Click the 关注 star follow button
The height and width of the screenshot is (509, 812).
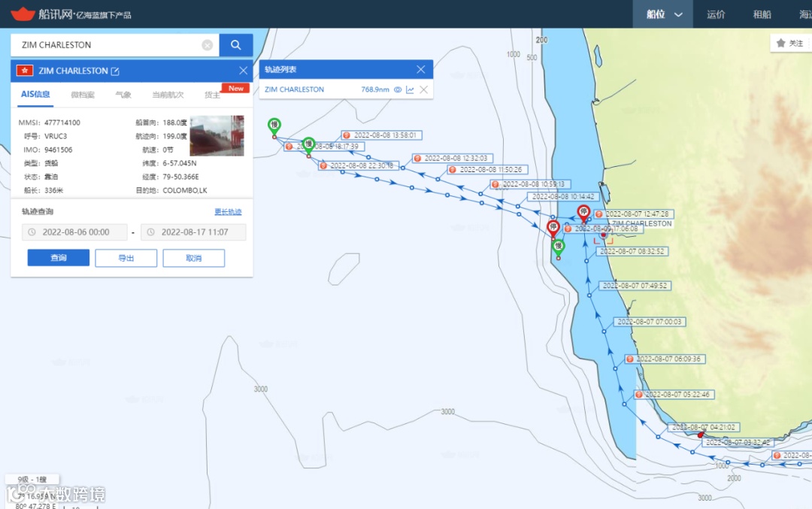coord(789,43)
